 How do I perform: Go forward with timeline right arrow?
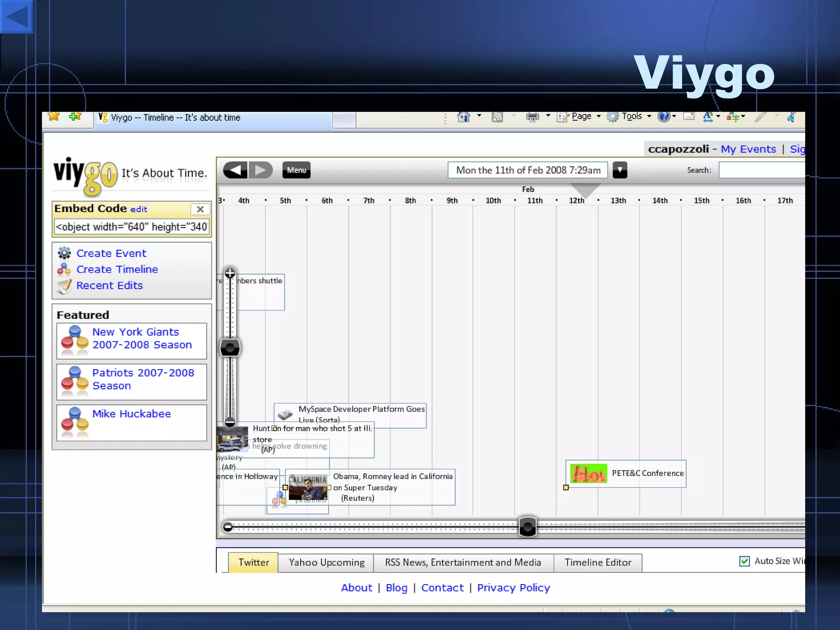[260, 170]
